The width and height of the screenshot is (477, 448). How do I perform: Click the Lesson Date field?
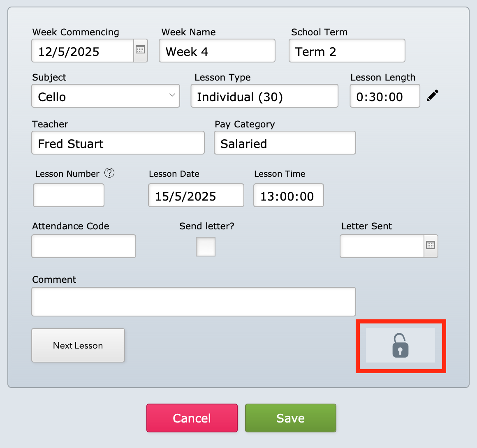tap(196, 195)
